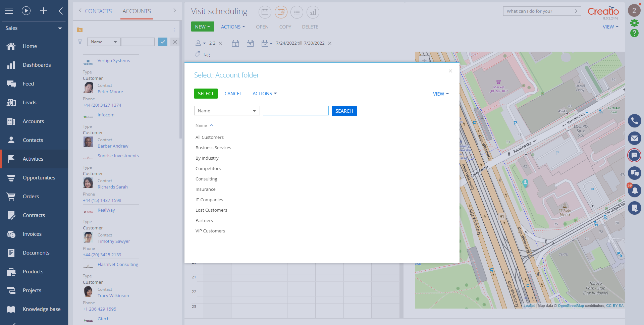The height and width of the screenshot is (325, 644).
Task: Select the VIP Customers folder
Action: [210, 231]
